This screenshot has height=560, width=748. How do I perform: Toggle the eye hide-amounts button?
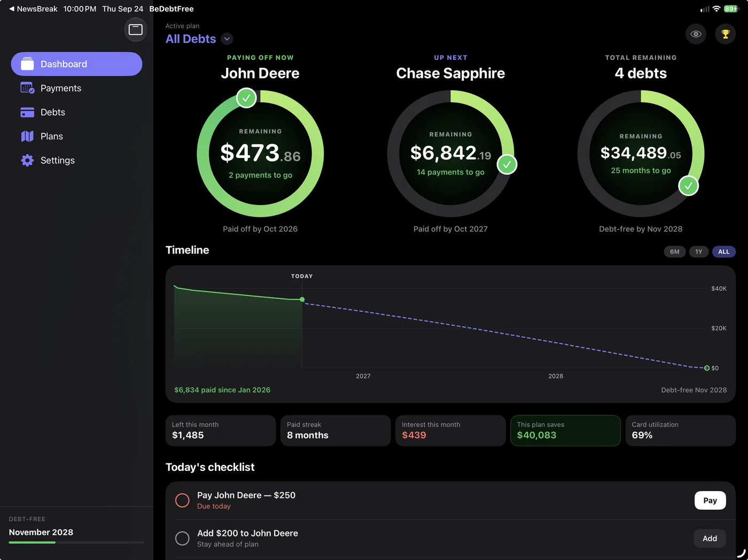pos(696,34)
